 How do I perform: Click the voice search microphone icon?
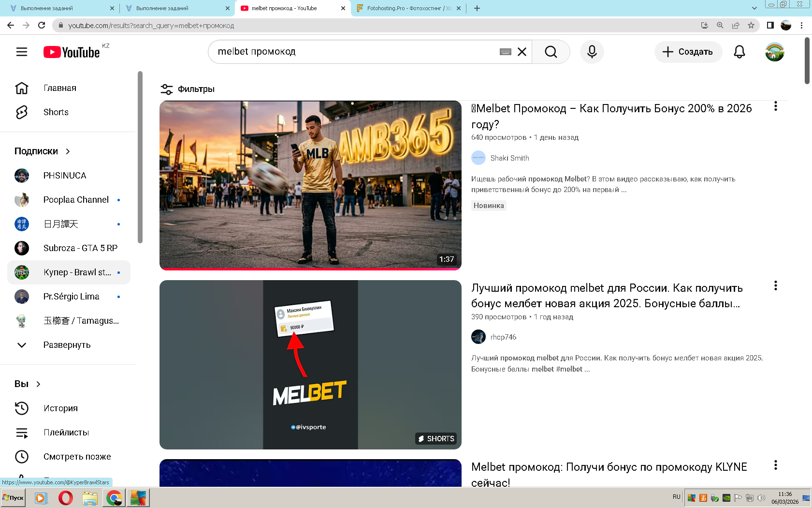pos(592,52)
